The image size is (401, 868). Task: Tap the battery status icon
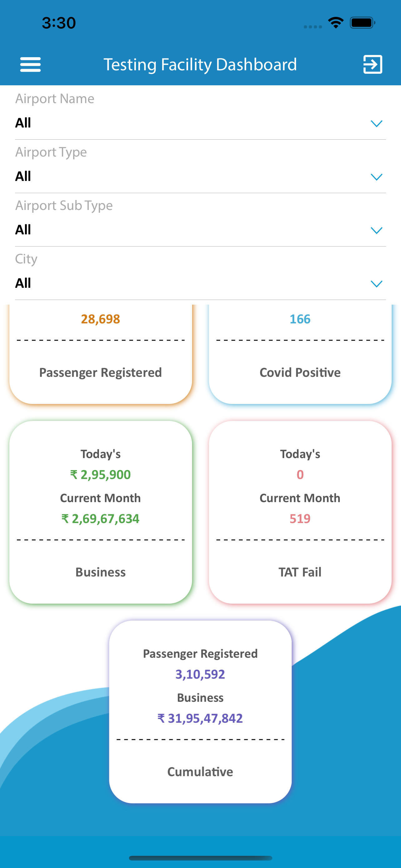362,23
